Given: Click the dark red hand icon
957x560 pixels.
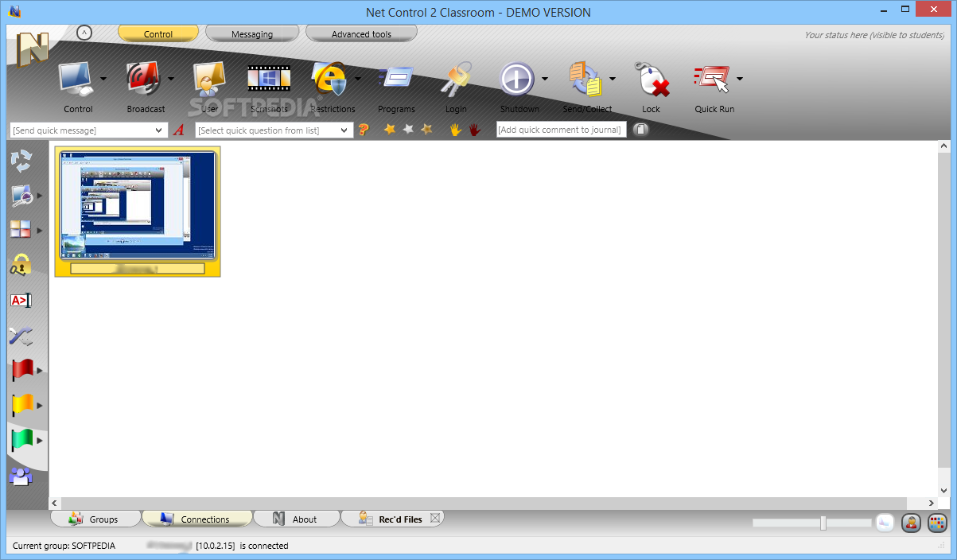Looking at the screenshot, I should pos(474,130).
